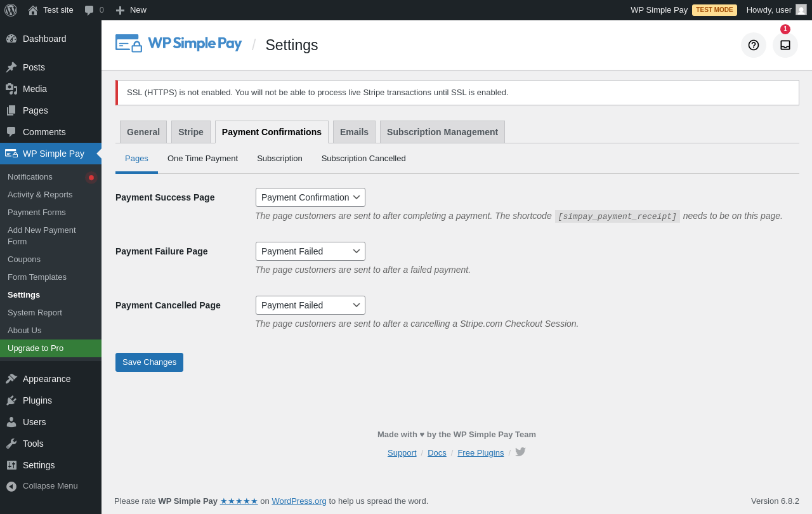
Task: Click the Comments icon in sidebar
Action: [11, 132]
